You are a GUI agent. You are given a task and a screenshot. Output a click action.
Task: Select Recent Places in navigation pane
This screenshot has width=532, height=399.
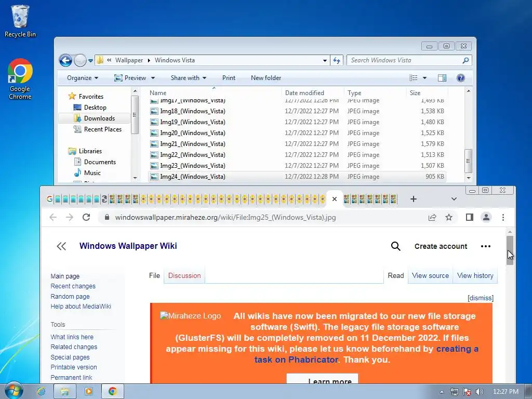(x=102, y=129)
